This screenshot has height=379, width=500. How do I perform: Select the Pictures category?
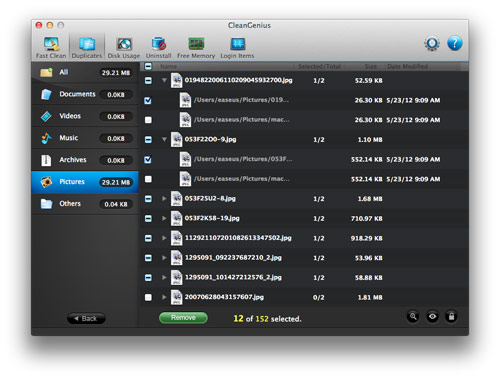pos(85,182)
